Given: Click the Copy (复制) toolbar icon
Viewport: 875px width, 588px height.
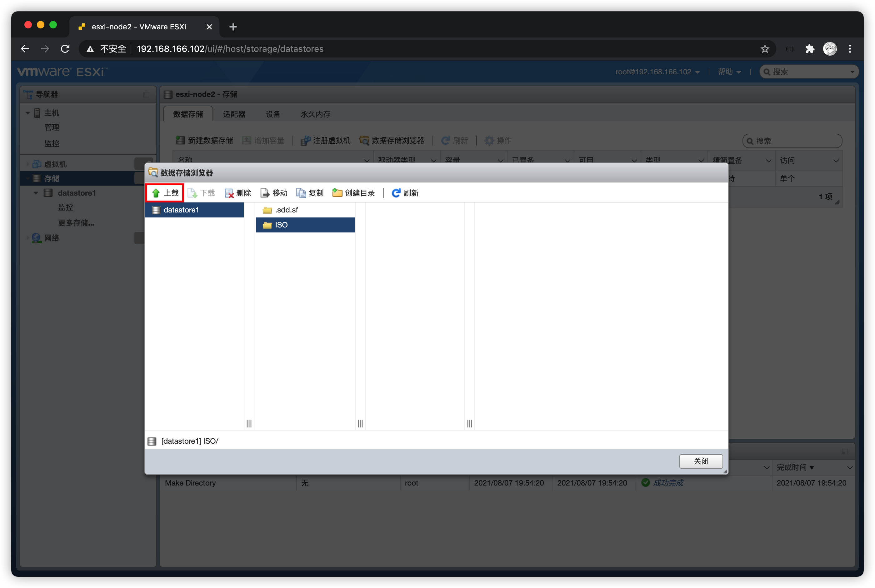Looking at the screenshot, I should [301, 193].
